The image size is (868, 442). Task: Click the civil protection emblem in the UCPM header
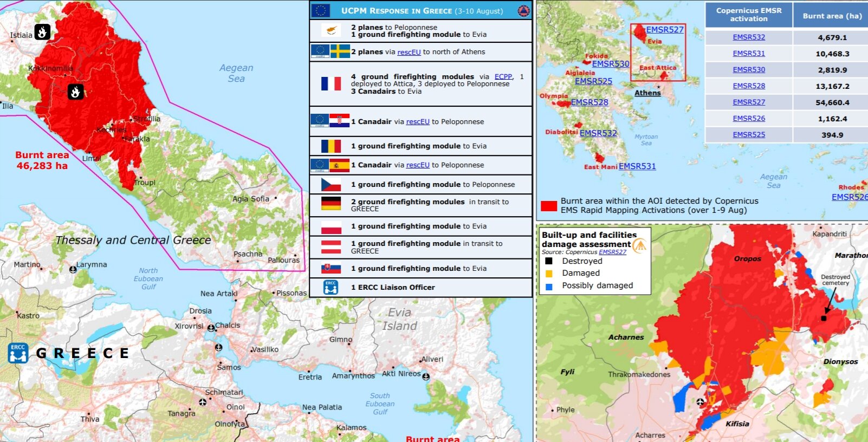tap(523, 10)
